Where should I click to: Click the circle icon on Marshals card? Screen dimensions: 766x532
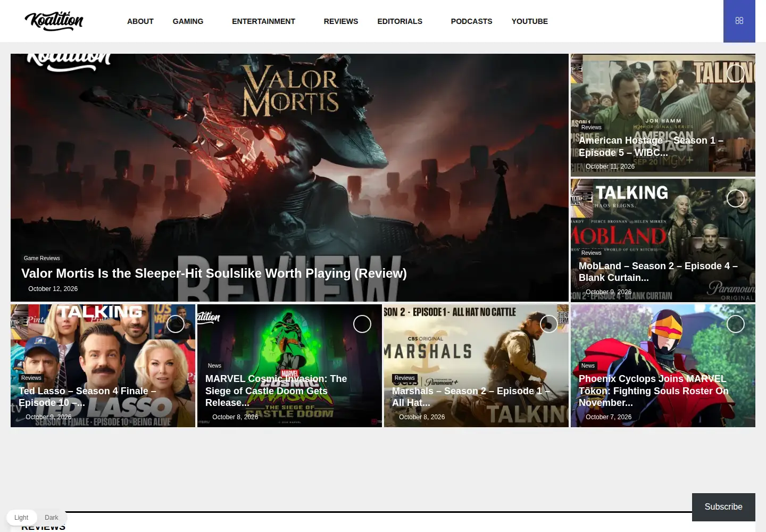[549, 324]
